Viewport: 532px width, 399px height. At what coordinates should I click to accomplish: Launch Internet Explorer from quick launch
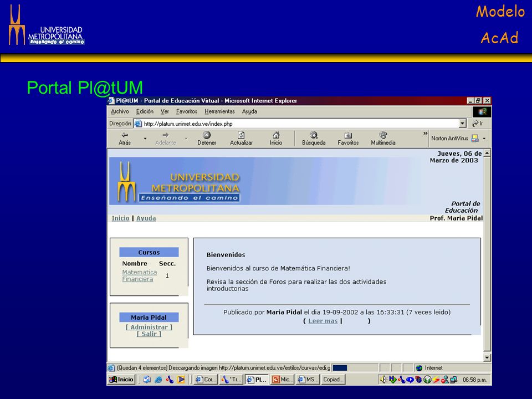click(158, 380)
